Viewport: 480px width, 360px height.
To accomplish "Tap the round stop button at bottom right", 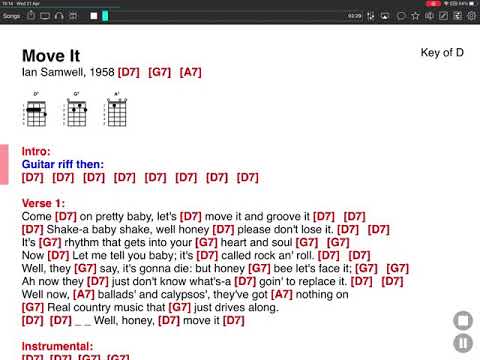I will click(463, 321).
